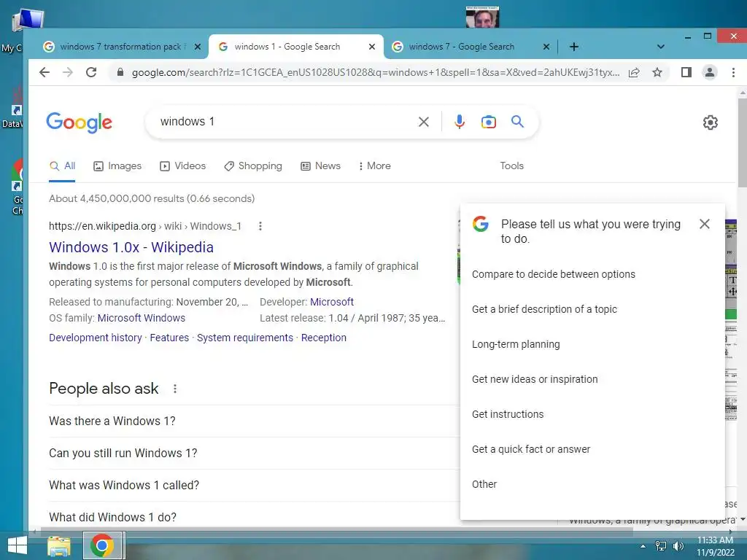The width and height of the screenshot is (747, 560).
Task: Choose 'Get new ideas or inspiration'
Action: coord(535,379)
